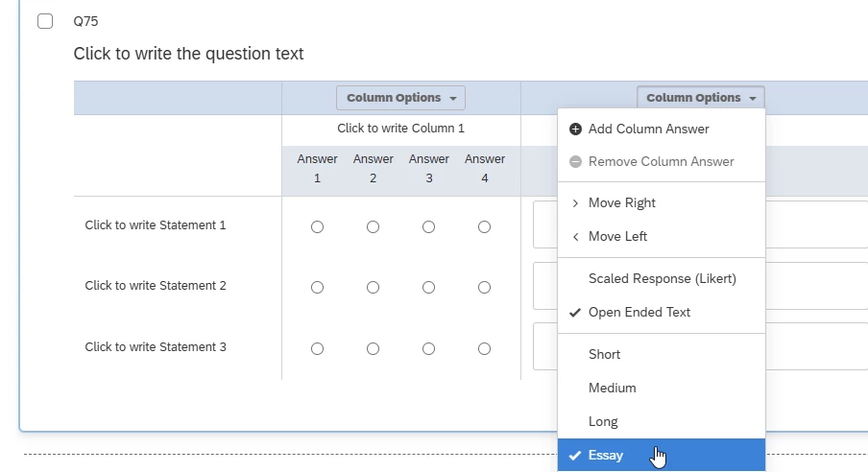Select the Short text size option
The height and width of the screenshot is (472, 868).
(x=604, y=354)
